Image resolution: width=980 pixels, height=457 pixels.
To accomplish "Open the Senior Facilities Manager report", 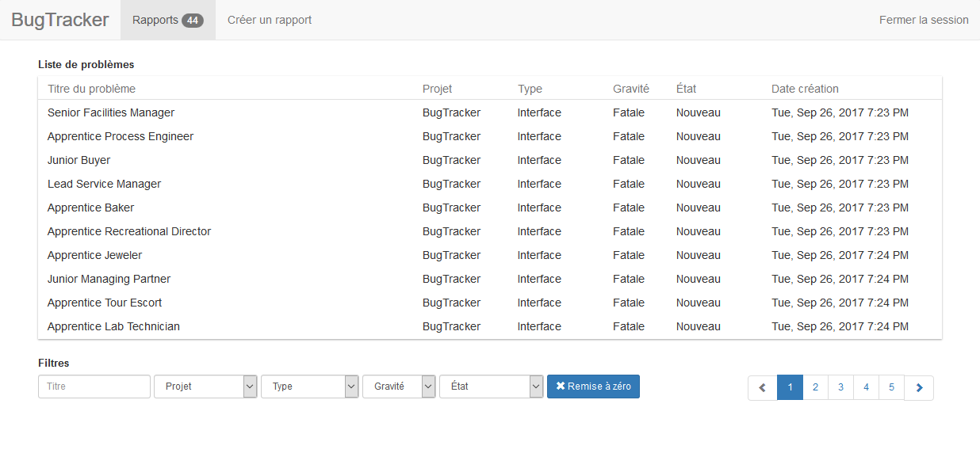I will pos(111,112).
